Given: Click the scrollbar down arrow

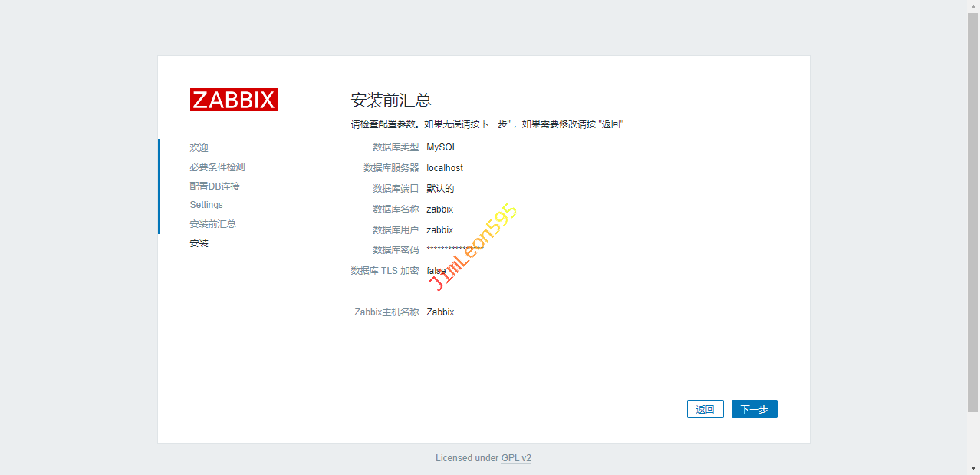Looking at the screenshot, I should (973, 468).
